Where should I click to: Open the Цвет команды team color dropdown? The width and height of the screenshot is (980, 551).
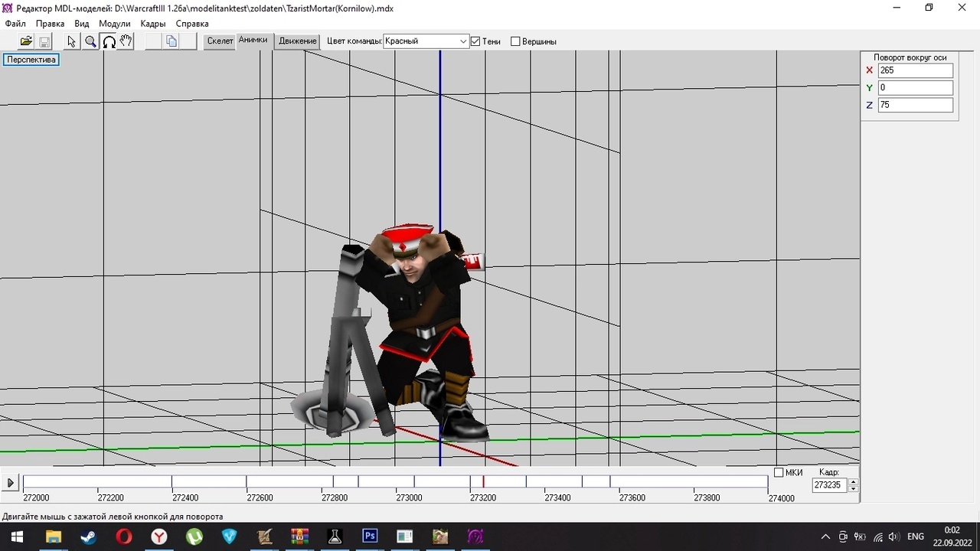(x=426, y=41)
